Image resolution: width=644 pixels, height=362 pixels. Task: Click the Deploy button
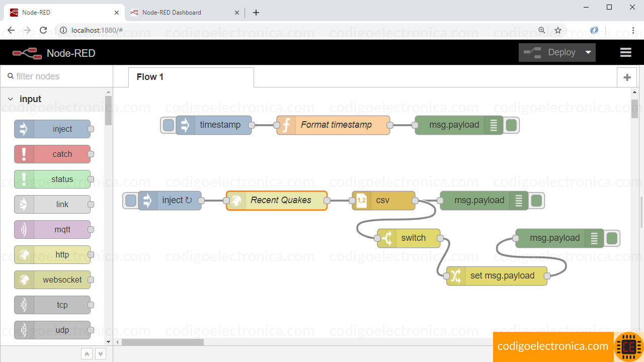[x=550, y=52]
